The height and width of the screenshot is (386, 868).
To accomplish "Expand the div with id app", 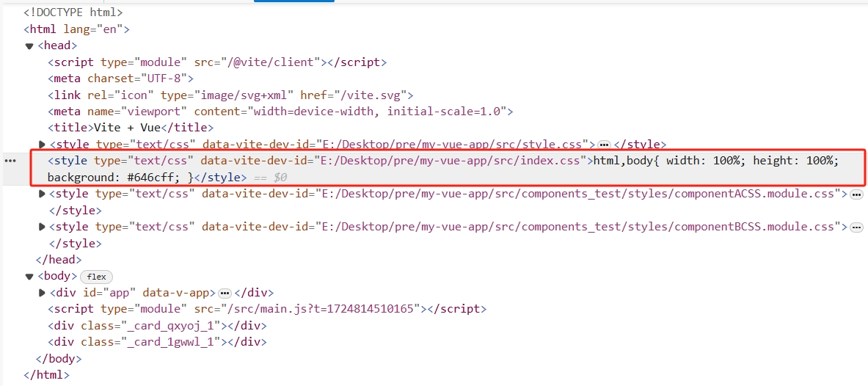I will (x=42, y=293).
